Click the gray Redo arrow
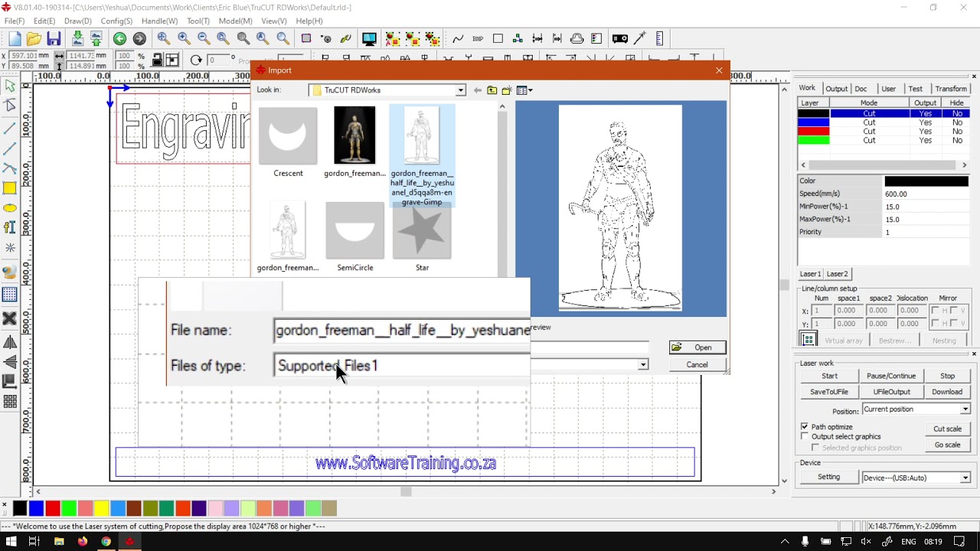 (x=139, y=39)
